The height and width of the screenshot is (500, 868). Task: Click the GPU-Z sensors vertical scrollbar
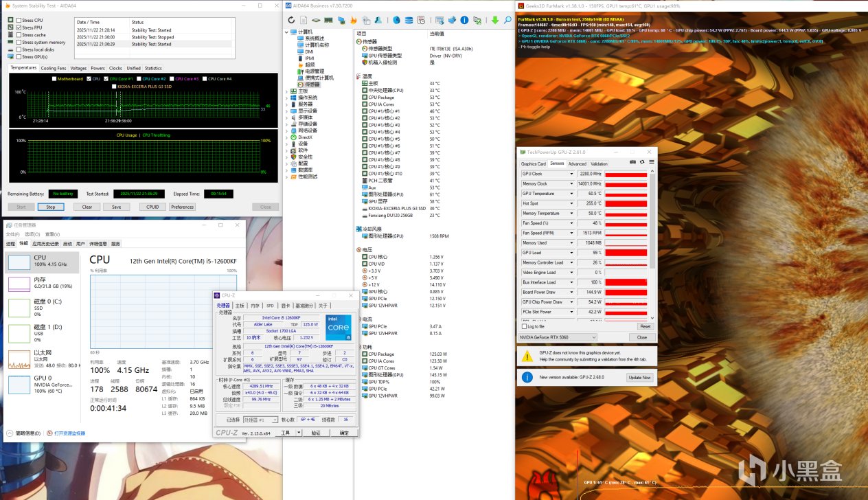654,220
